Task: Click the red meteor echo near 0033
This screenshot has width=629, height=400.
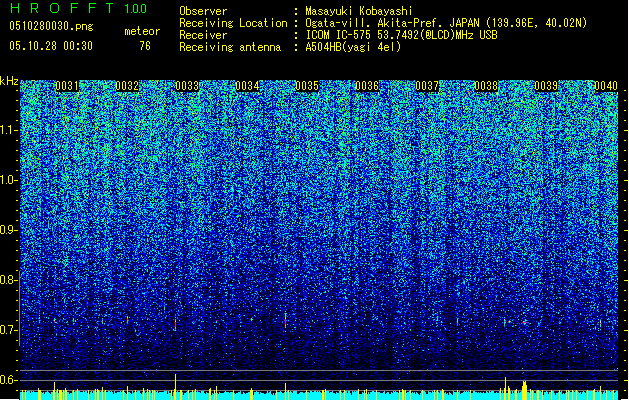Action: (x=175, y=323)
